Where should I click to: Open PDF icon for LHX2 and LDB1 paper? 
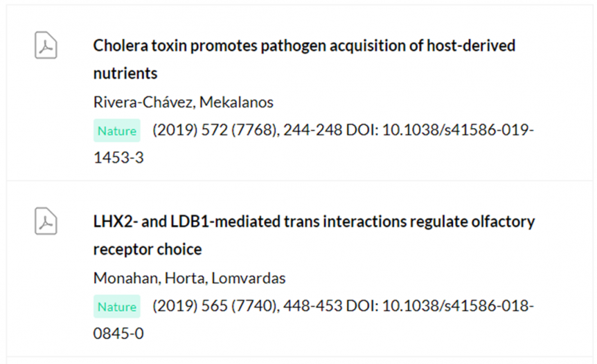coord(46,221)
